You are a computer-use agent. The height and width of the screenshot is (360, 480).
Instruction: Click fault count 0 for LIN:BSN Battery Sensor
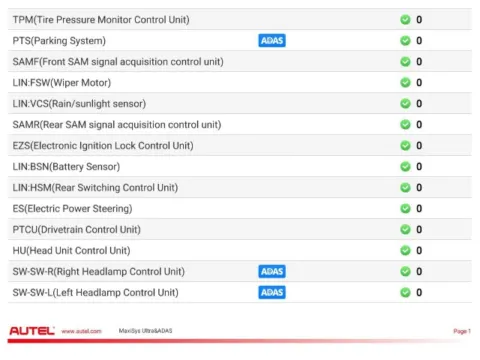(419, 167)
